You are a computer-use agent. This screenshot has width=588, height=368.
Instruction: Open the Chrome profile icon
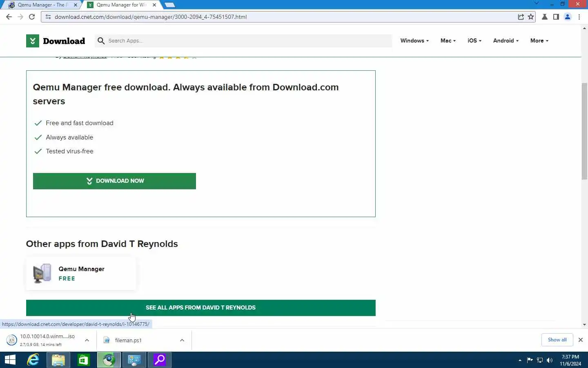[x=567, y=17]
